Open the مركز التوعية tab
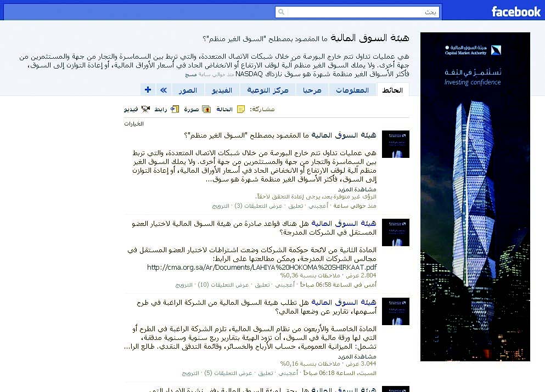Screen dimensions: 545x392 267,89
